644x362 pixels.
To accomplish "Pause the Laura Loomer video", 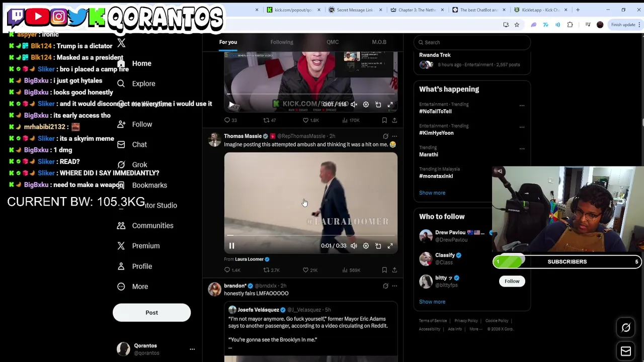I will tap(232, 246).
